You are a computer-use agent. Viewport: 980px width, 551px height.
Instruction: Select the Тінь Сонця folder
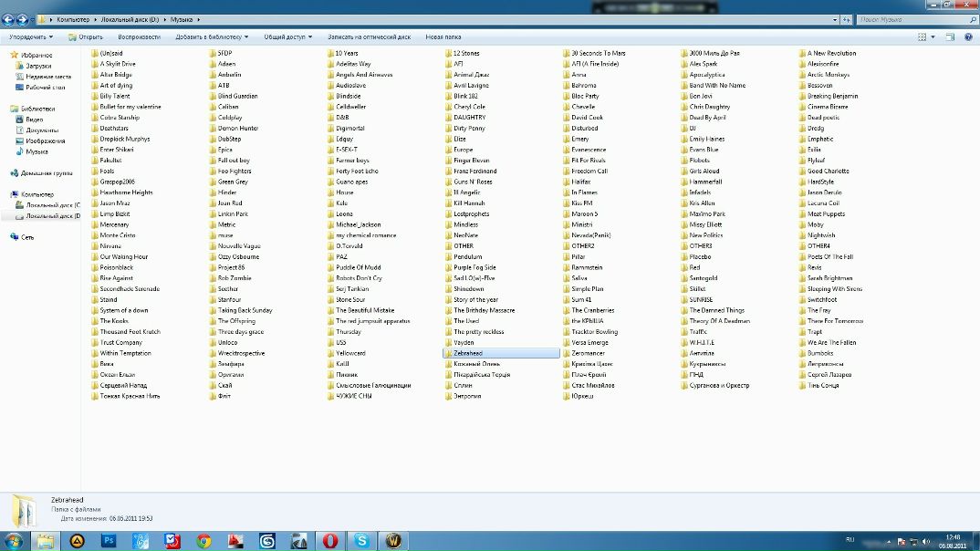pyautogui.click(x=819, y=386)
